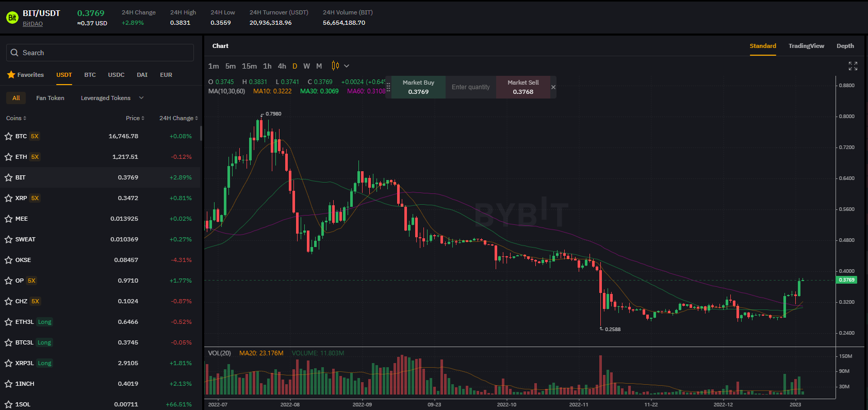Star the OKSE coin

click(x=8, y=260)
